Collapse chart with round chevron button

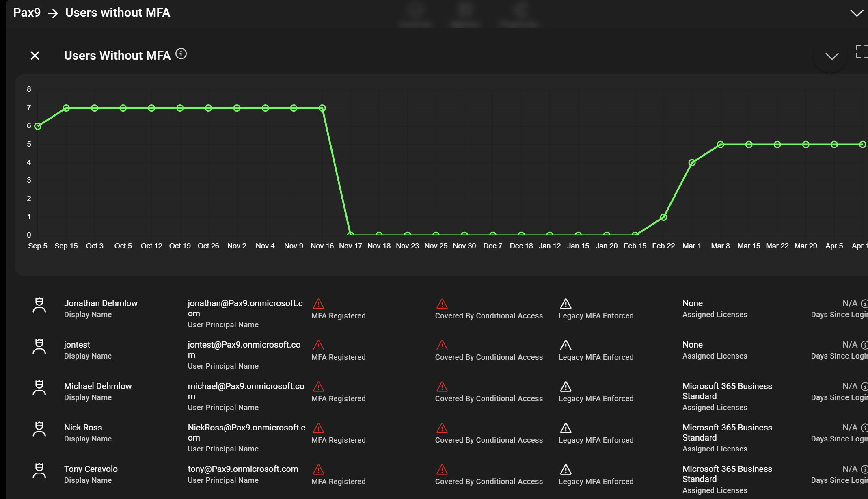(831, 56)
